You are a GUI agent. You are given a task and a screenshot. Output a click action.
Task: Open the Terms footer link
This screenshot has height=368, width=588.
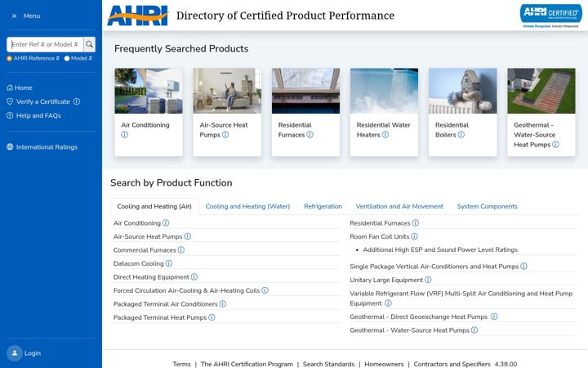tap(181, 364)
